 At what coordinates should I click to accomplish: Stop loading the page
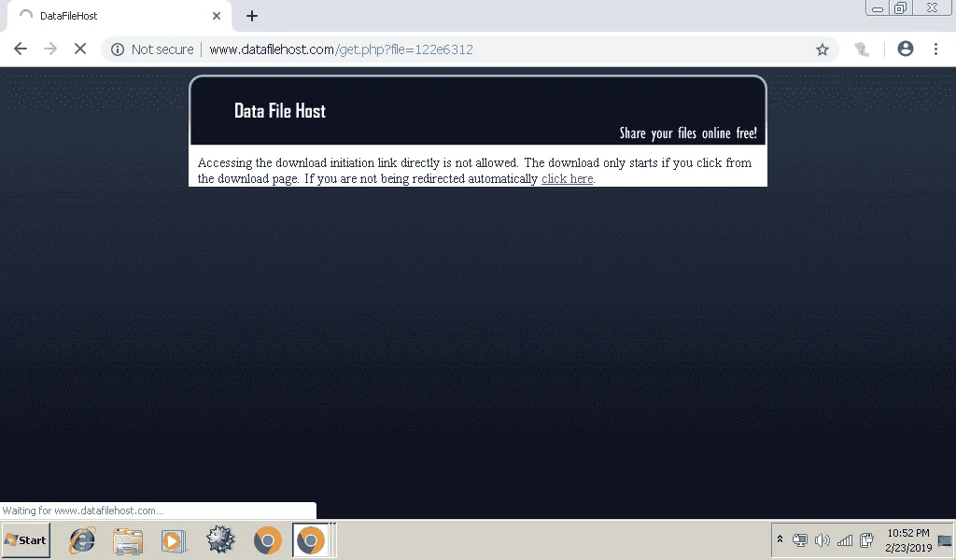click(80, 49)
